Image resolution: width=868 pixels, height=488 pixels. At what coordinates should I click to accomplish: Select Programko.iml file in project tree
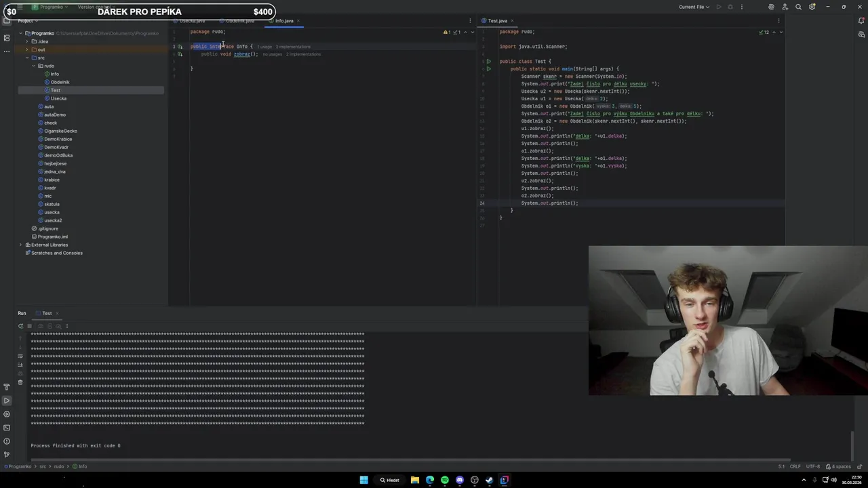(x=52, y=237)
